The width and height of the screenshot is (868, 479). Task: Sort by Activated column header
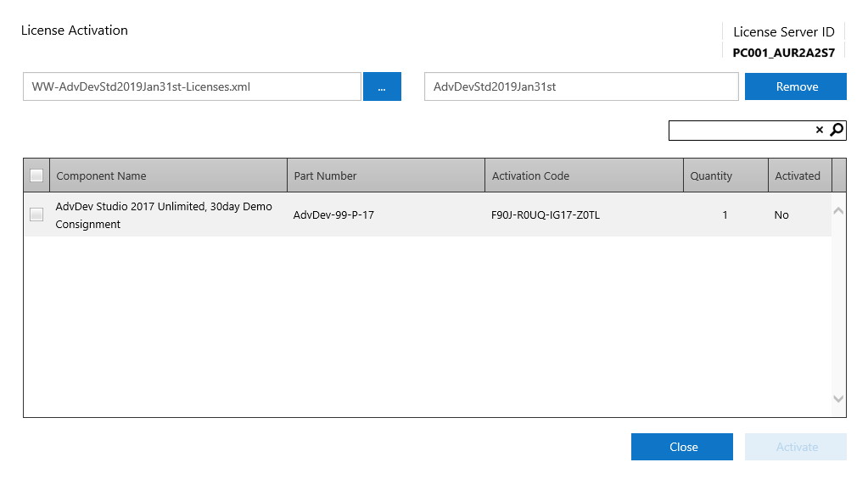[x=800, y=175]
